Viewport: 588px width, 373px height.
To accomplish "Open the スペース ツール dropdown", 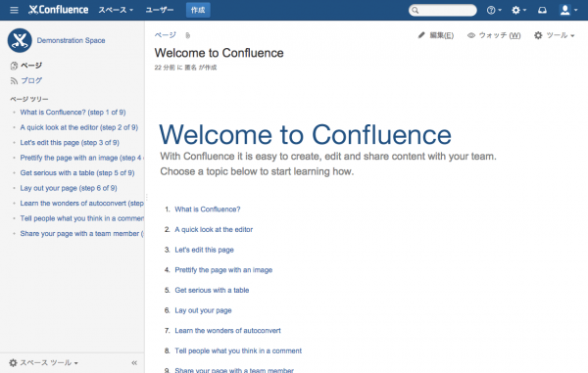I will 43,362.
